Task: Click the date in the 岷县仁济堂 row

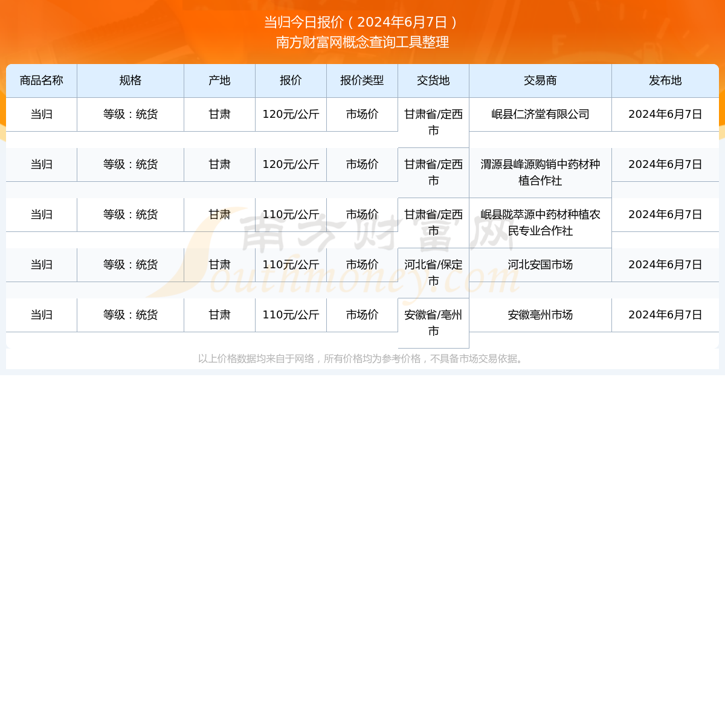Action: pyautogui.click(x=665, y=114)
